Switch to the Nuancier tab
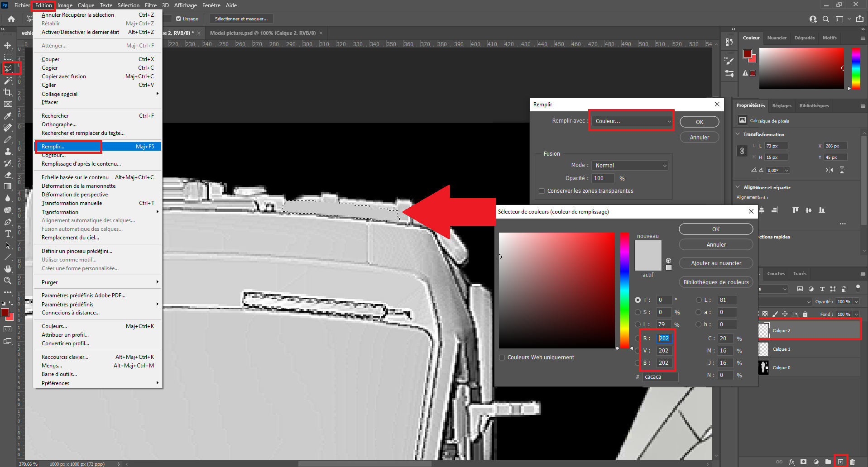The image size is (868, 467). coord(777,38)
